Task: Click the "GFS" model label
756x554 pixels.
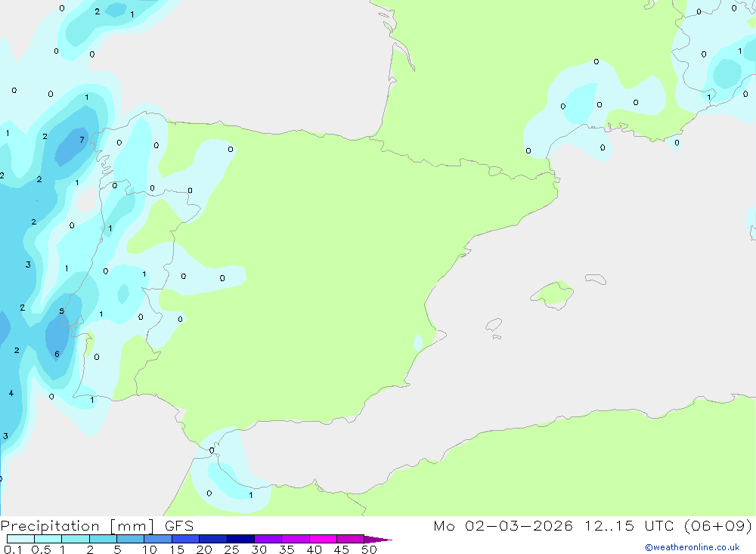Action: point(179,526)
